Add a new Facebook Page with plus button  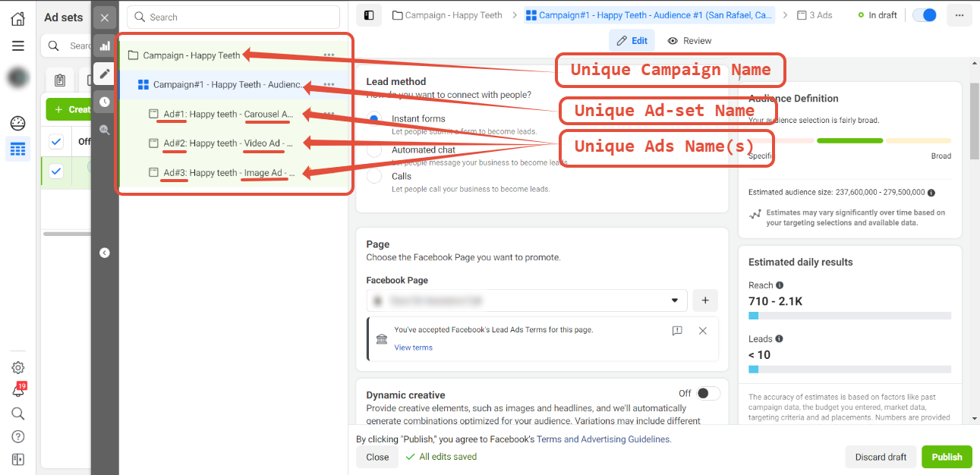705,300
